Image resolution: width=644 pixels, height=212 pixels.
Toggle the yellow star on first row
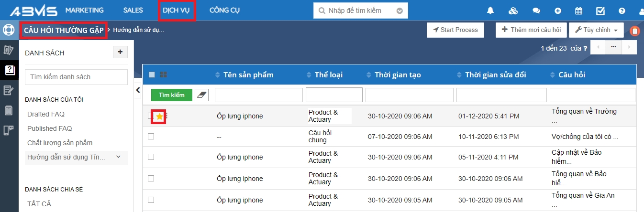tap(159, 117)
